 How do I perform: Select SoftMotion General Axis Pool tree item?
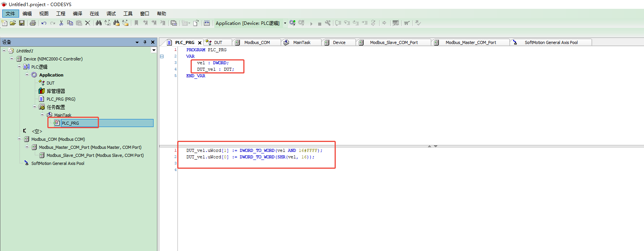pos(58,163)
